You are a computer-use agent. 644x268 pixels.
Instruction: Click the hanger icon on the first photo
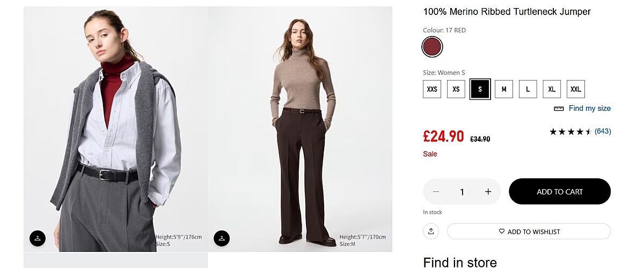[x=38, y=238]
